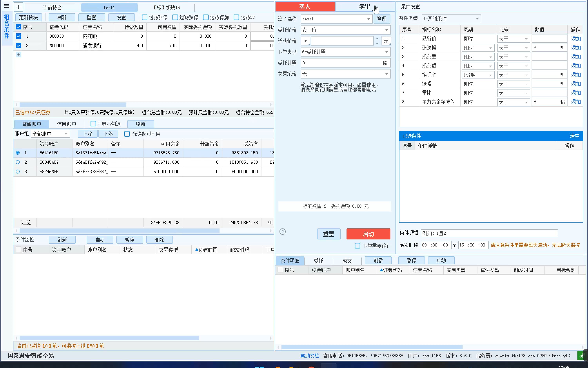The width and height of the screenshot is (588, 368).
Task: Select account radio for 58246685
Action: (x=17, y=172)
